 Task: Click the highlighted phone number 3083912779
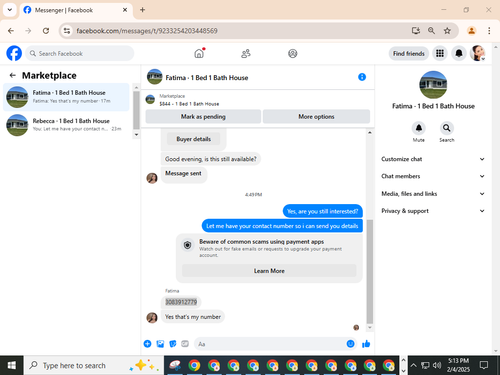click(x=181, y=302)
